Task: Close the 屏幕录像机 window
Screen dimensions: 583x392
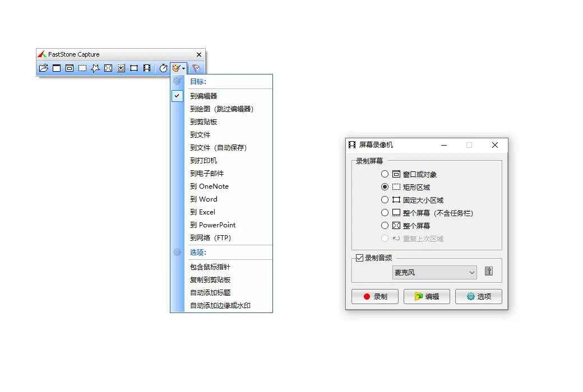Action: (495, 145)
